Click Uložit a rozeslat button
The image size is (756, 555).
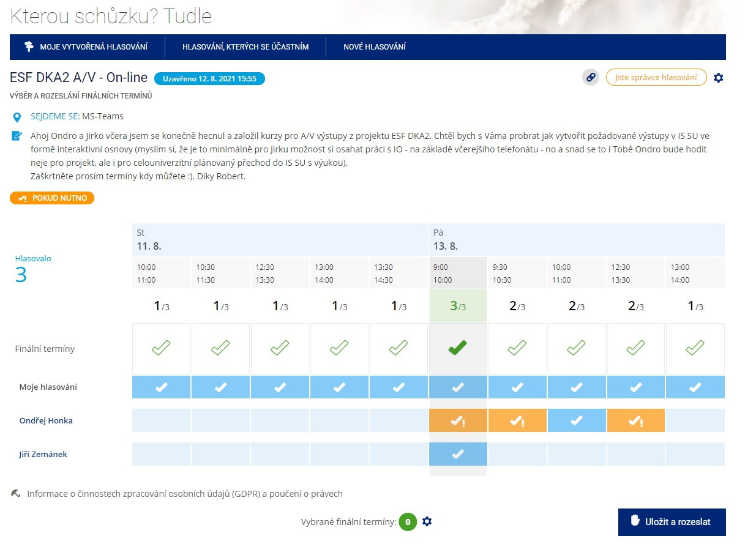[x=672, y=522]
